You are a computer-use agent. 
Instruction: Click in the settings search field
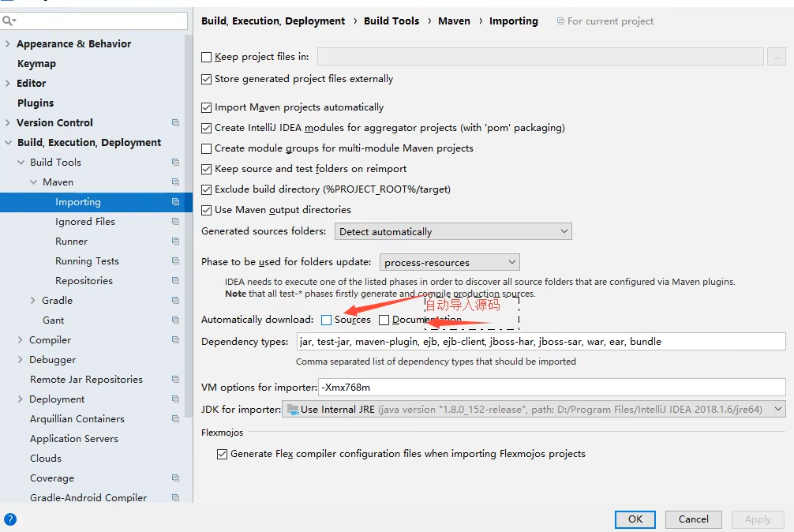pyautogui.click(x=94, y=21)
